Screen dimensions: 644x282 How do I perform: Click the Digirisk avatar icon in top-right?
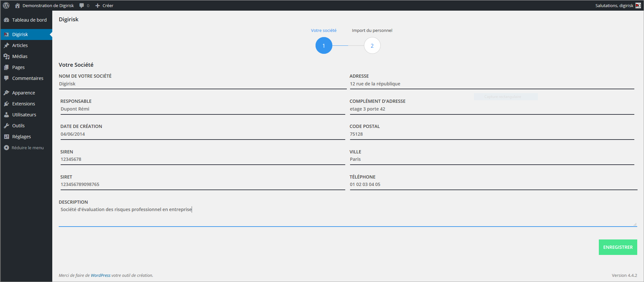[638, 5]
